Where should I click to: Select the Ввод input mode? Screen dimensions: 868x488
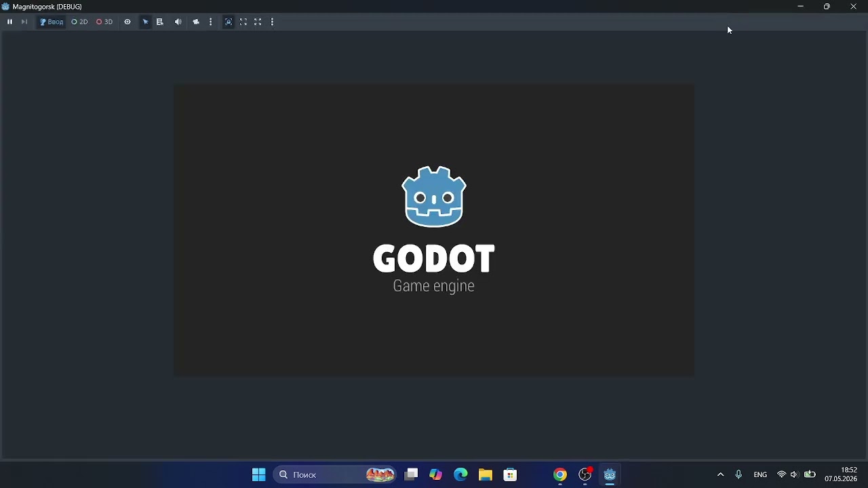click(x=52, y=22)
